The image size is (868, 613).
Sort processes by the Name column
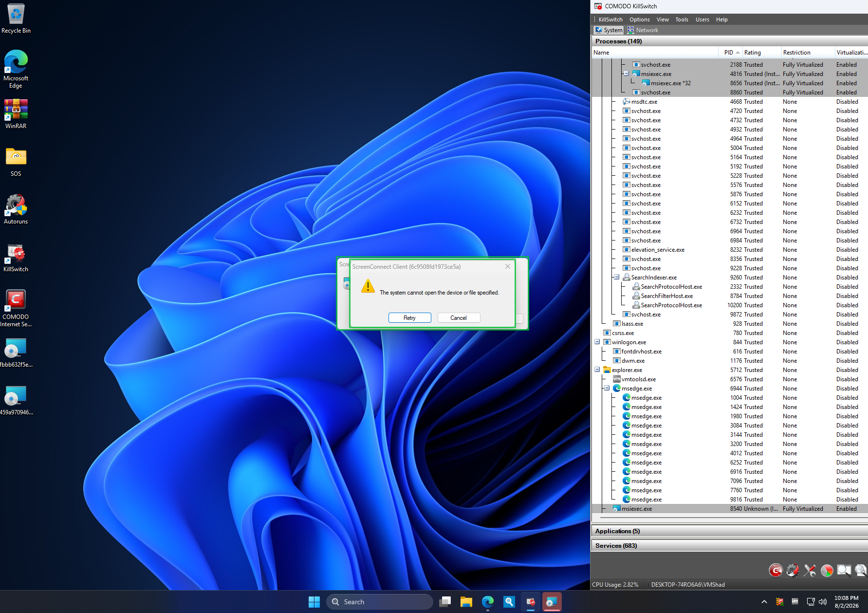[x=655, y=52]
